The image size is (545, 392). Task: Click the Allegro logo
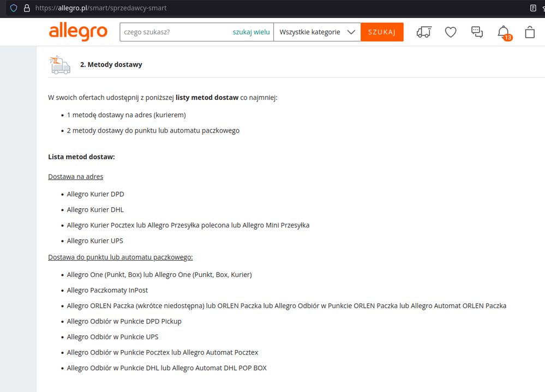pos(78,32)
